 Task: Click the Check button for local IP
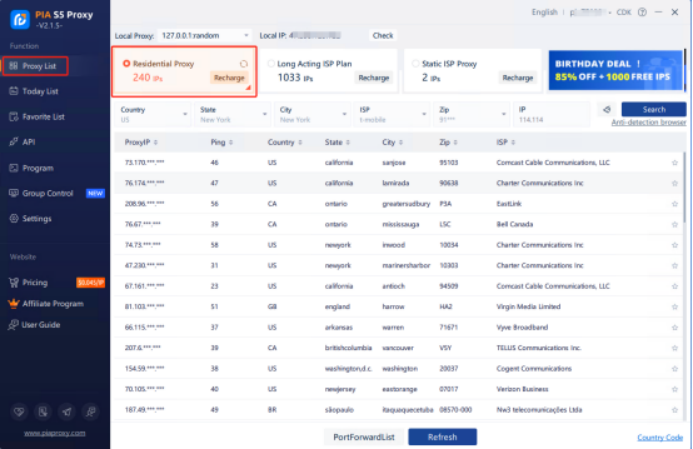pyautogui.click(x=383, y=35)
